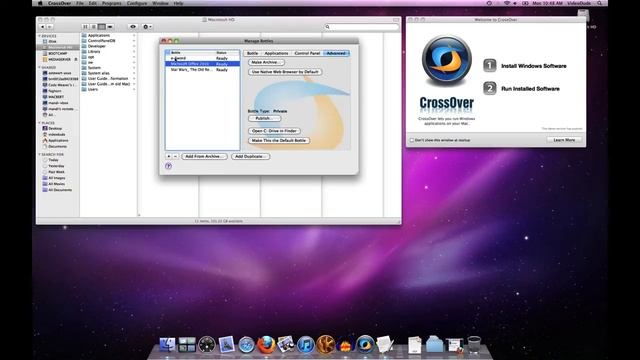Click Run Installed Software link

tap(530, 89)
